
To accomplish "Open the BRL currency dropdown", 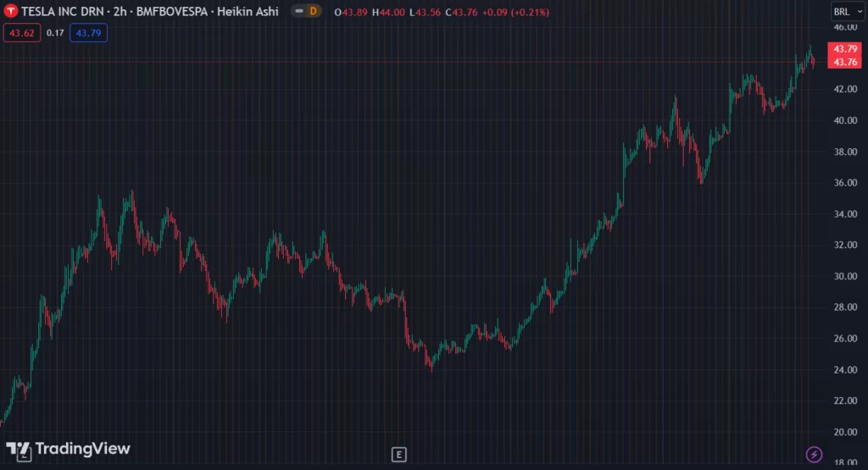I will [x=848, y=12].
